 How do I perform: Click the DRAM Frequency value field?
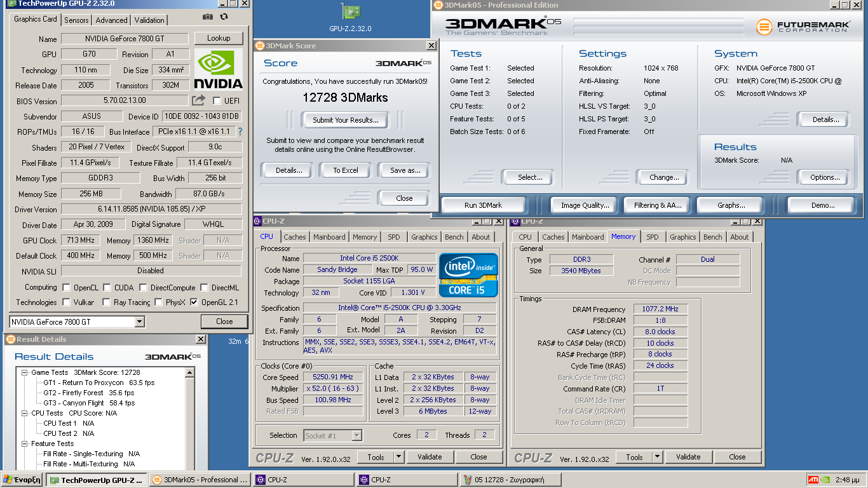[x=660, y=309]
